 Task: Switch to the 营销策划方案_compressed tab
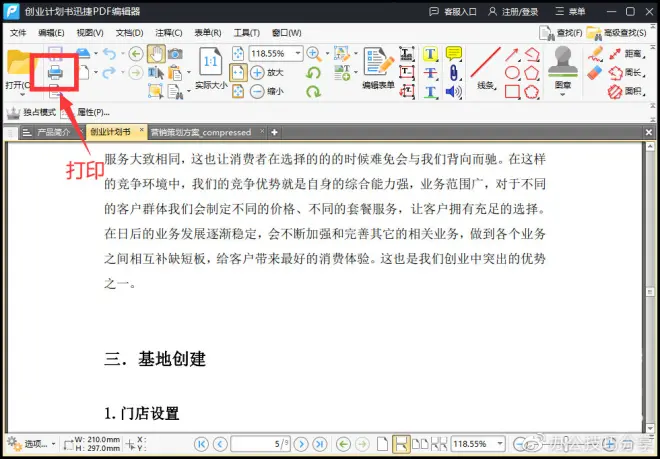tap(201, 132)
